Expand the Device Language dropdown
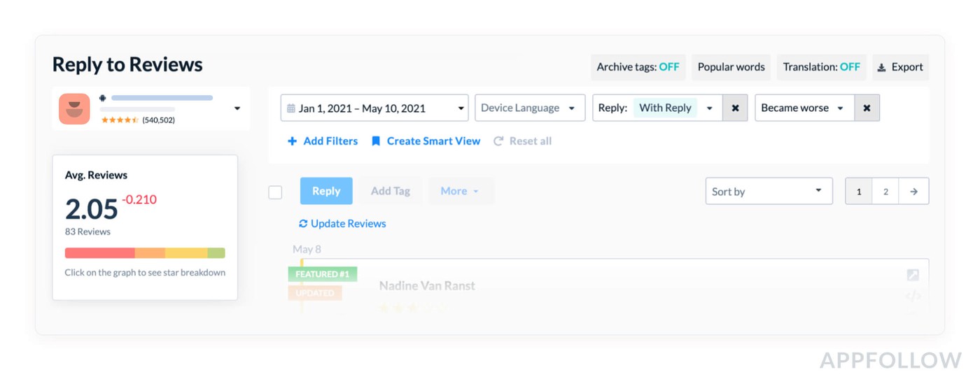Image resolution: width=980 pixels, height=386 pixels. coord(529,108)
